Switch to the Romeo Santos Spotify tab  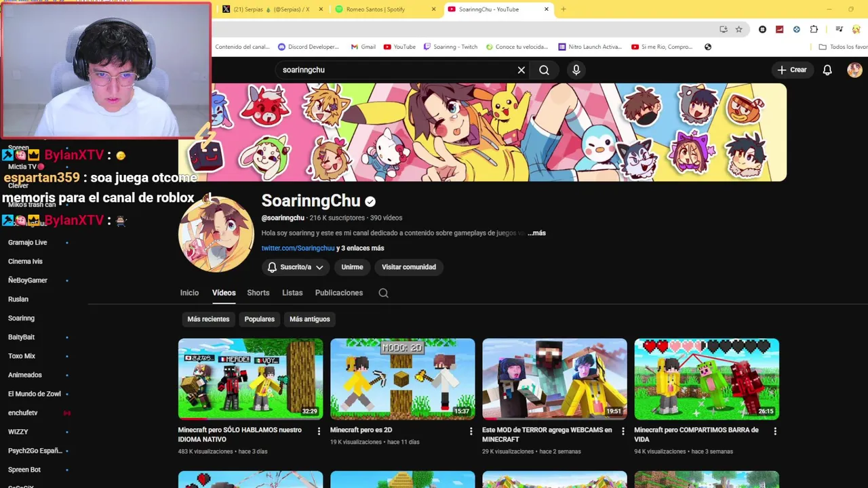385,9
